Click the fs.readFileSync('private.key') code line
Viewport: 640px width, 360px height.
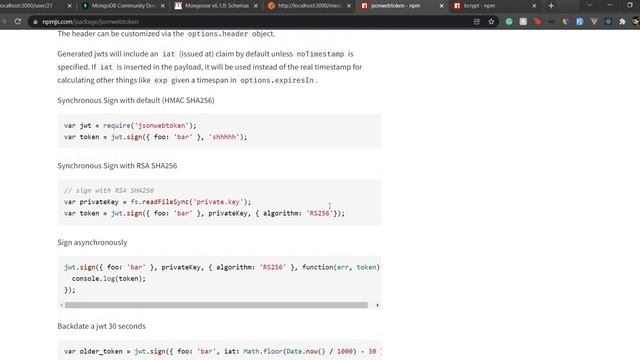158,202
